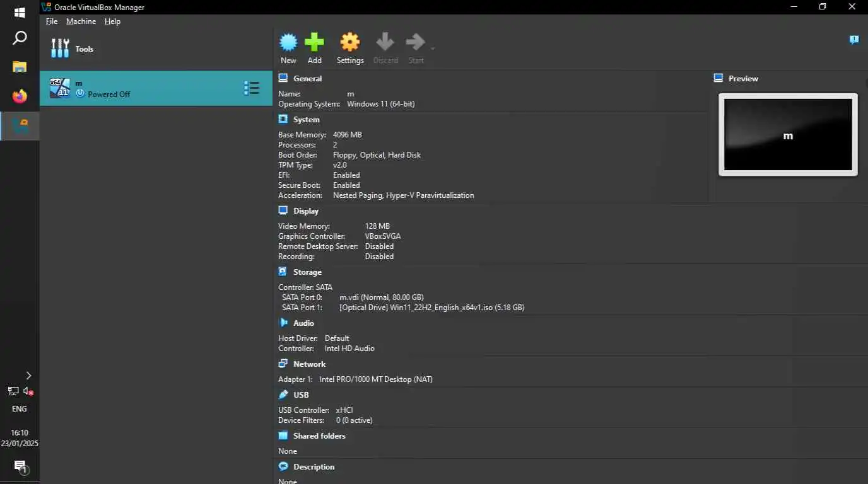Open the Network settings header link
Viewport: 868px width, 484px height.
click(x=309, y=364)
